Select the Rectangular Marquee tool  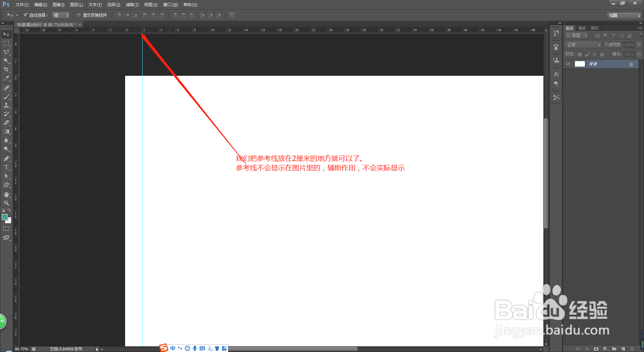[6, 43]
